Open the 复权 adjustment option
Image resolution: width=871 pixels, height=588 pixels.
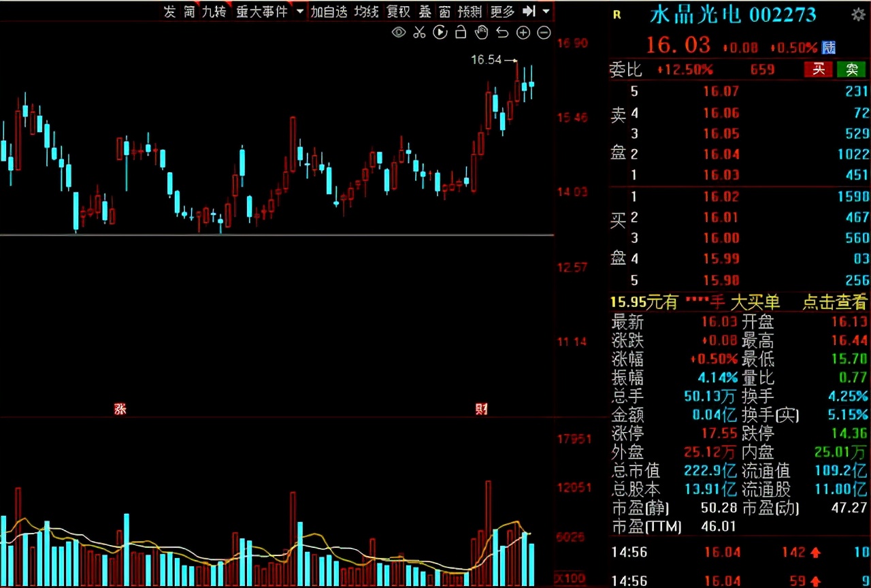tap(398, 12)
